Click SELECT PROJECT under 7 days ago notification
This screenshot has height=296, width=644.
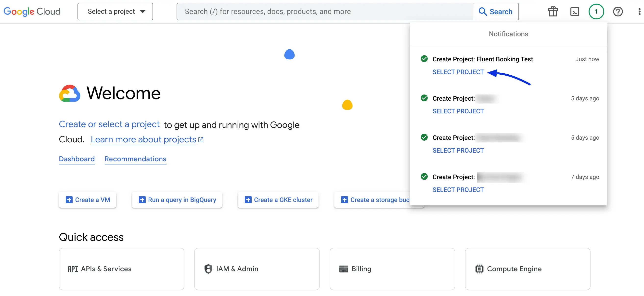tap(458, 190)
